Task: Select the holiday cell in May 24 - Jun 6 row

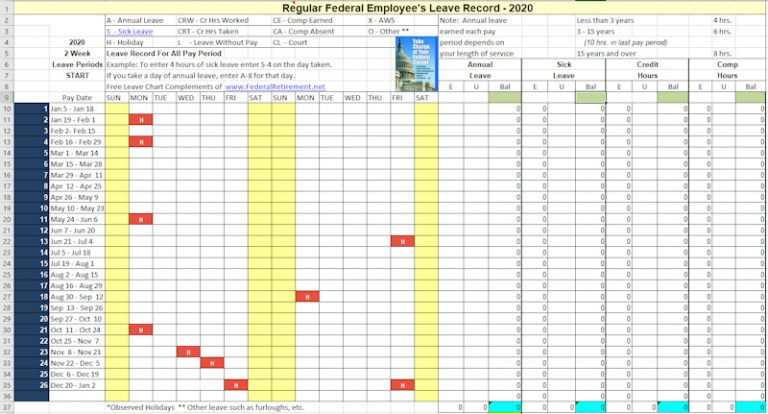Action: [x=139, y=219]
